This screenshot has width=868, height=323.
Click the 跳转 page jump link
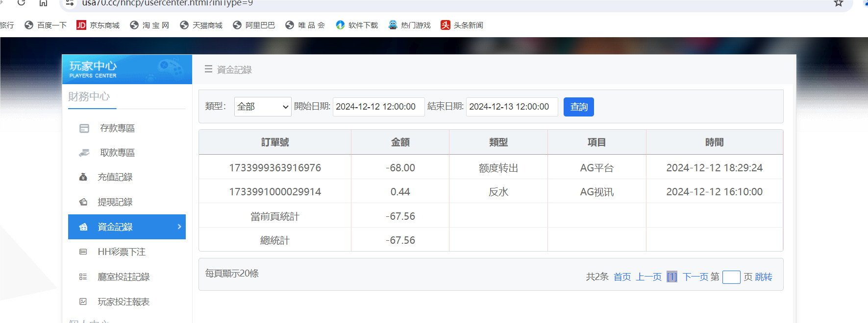tap(763, 277)
